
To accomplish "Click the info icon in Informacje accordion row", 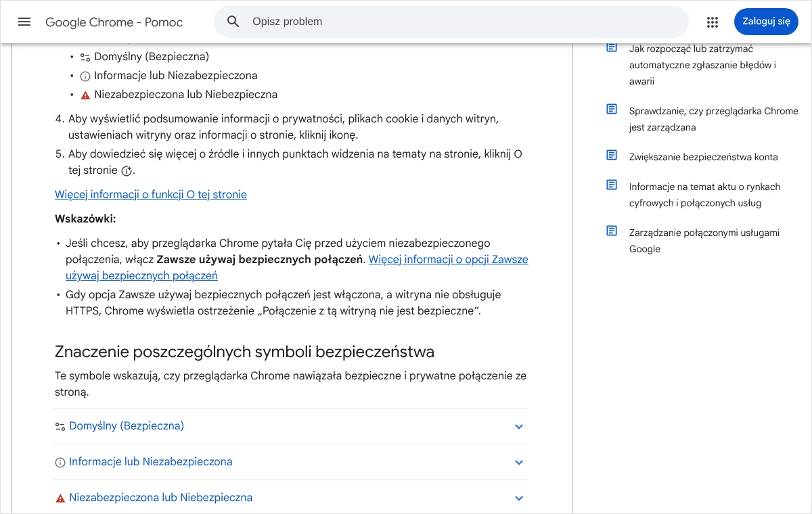I will point(60,463).
